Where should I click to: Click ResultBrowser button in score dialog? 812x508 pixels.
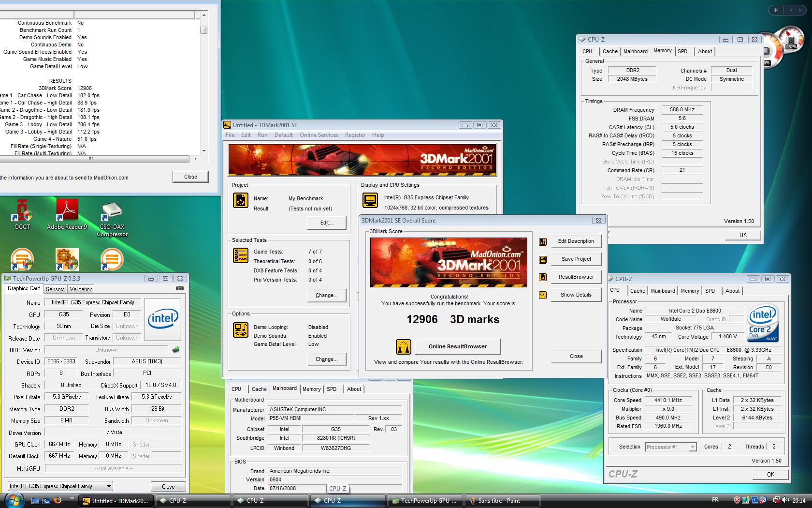pos(576,277)
